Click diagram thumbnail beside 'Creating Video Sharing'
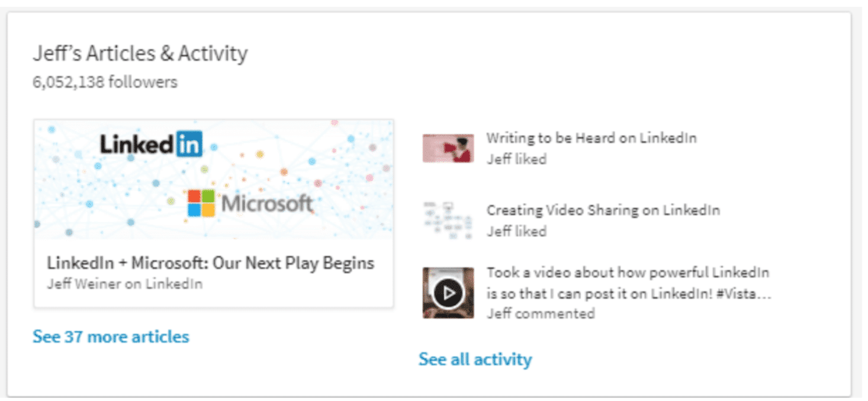 tap(448, 220)
